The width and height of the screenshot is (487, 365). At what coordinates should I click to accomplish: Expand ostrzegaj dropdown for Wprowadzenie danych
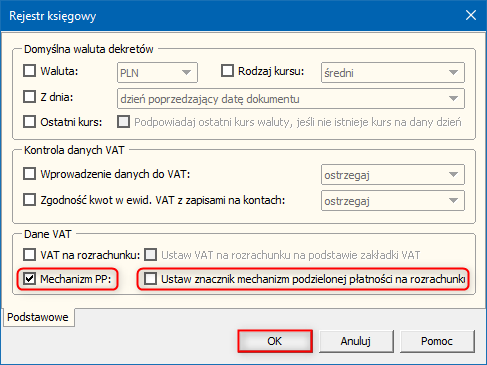pos(393,174)
